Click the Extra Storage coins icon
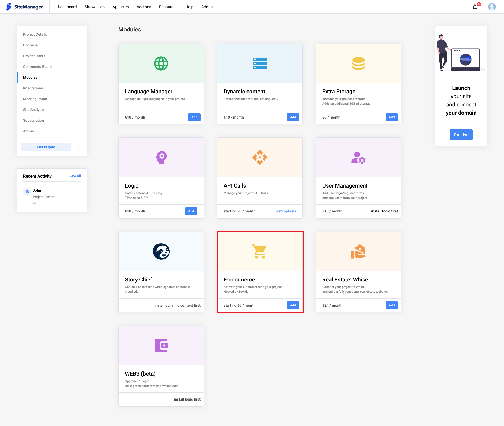Viewport: 504px width, 426px height. point(359,63)
